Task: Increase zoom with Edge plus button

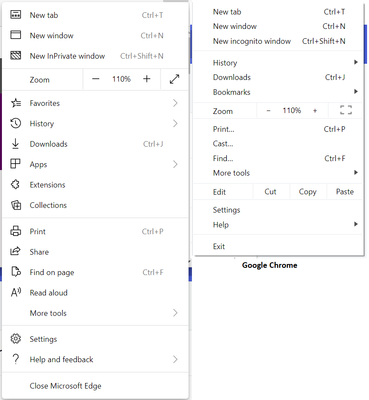Action: pyautogui.click(x=147, y=79)
